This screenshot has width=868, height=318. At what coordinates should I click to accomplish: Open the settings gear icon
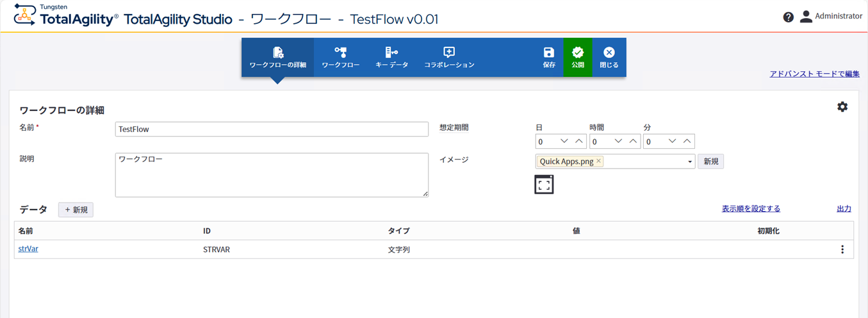tap(842, 106)
